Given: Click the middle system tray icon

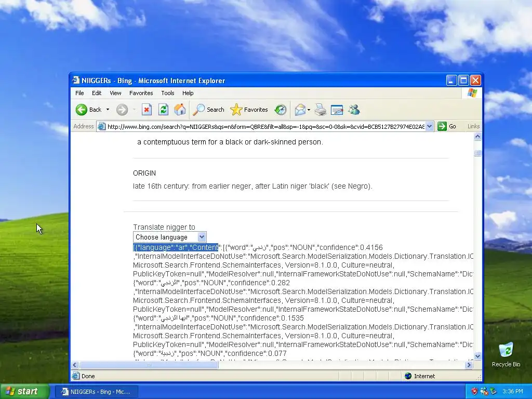Looking at the screenshot, I should pyautogui.click(x=484, y=392).
